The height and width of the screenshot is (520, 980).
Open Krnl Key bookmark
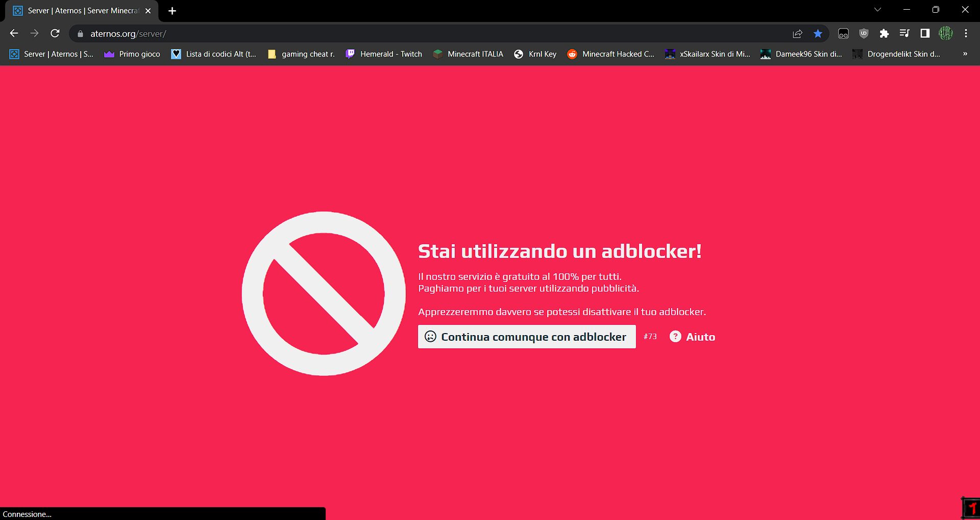[535, 54]
